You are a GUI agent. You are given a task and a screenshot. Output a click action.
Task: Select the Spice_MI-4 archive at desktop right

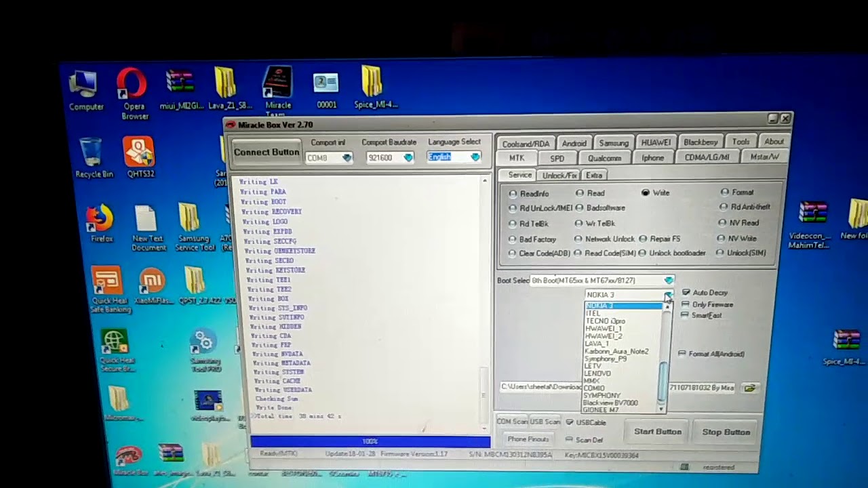coord(844,348)
